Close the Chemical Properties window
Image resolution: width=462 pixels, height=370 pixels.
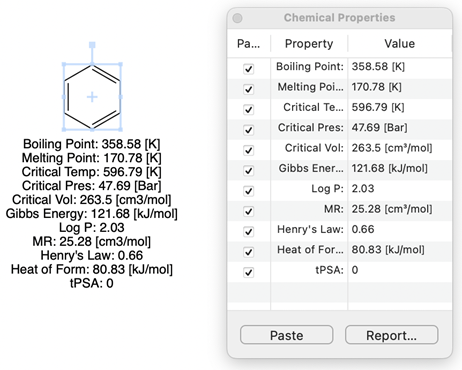pyautogui.click(x=237, y=18)
